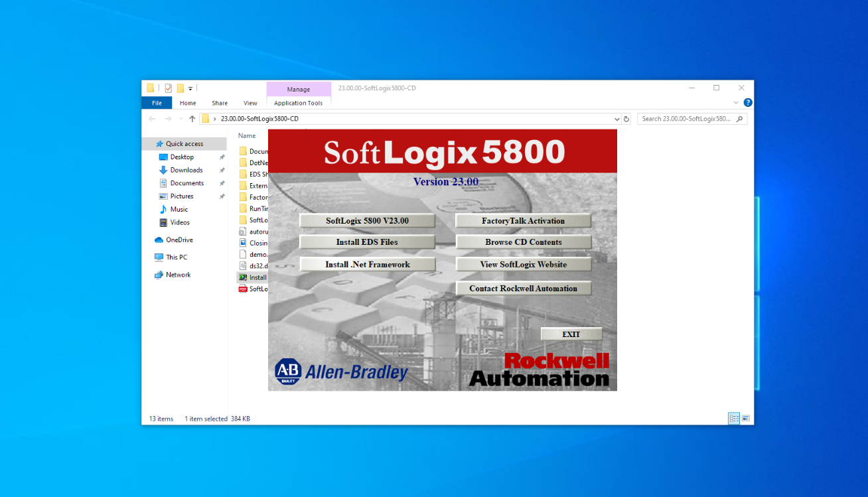Click the Name column header
The image size is (868, 497).
pos(247,135)
